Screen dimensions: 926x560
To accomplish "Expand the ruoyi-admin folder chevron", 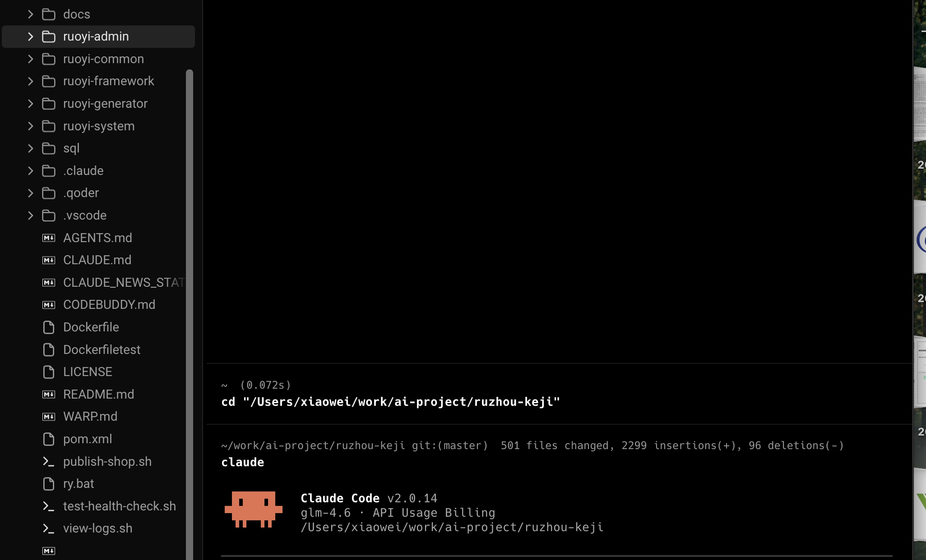I will (30, 37).
